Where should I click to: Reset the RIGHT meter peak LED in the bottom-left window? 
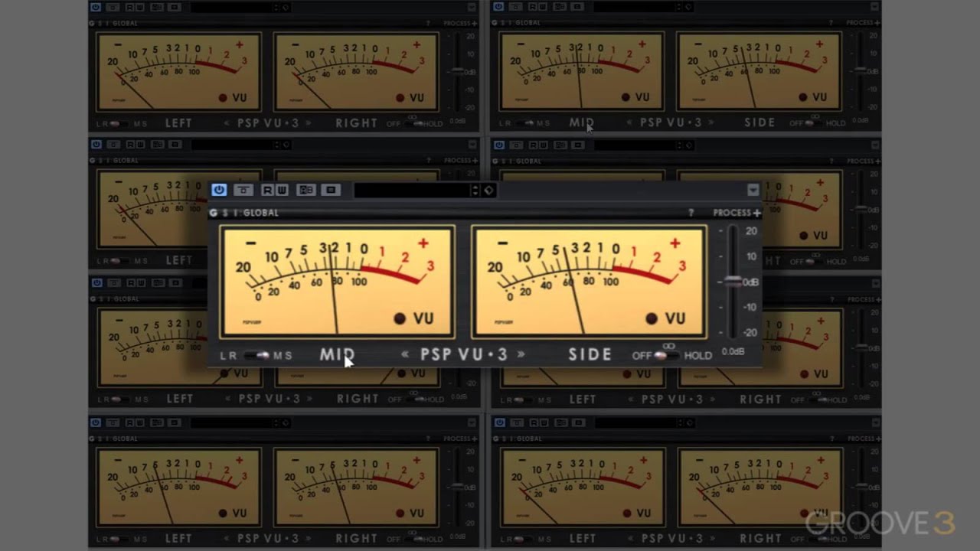(400, 514)
